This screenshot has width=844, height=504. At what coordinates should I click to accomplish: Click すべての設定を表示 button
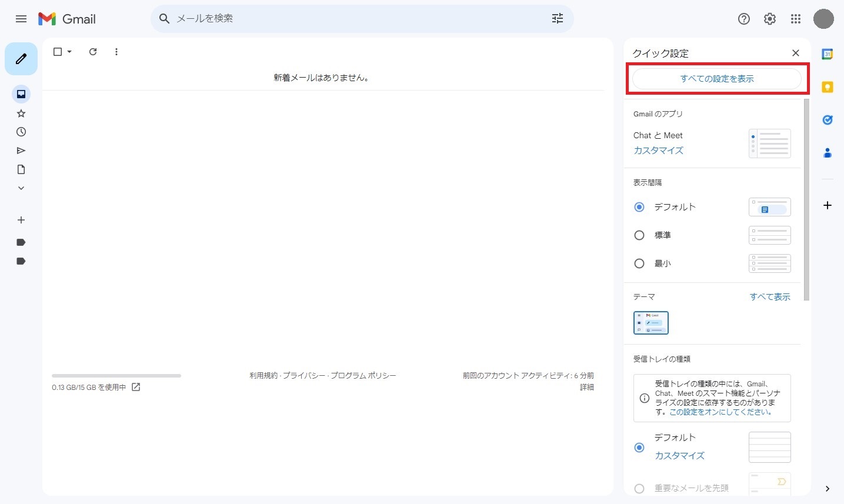pos(716,79)
